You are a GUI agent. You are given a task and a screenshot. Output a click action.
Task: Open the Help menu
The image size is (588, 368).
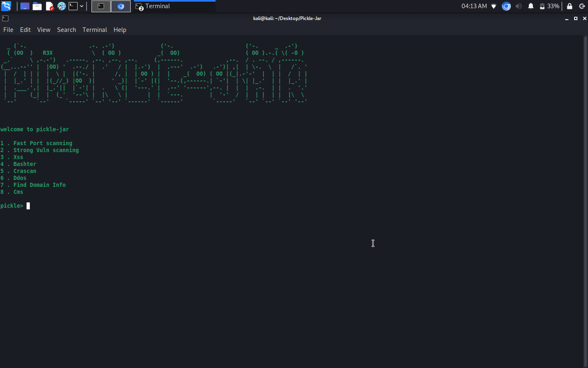coord(120,30)
